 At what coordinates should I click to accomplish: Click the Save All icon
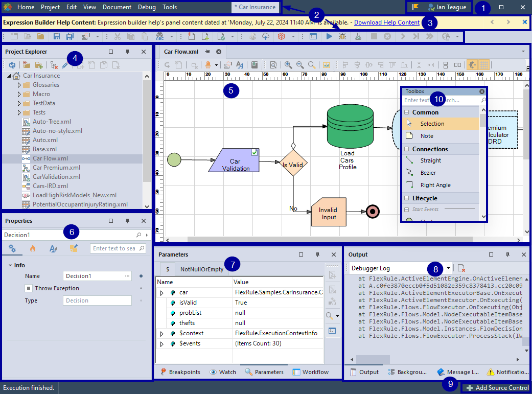70,36
